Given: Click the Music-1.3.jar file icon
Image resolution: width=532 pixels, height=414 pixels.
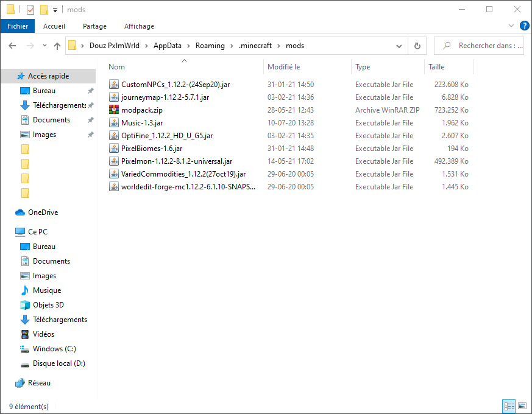Looking at the screenshot, I should [x=114, y=123].
